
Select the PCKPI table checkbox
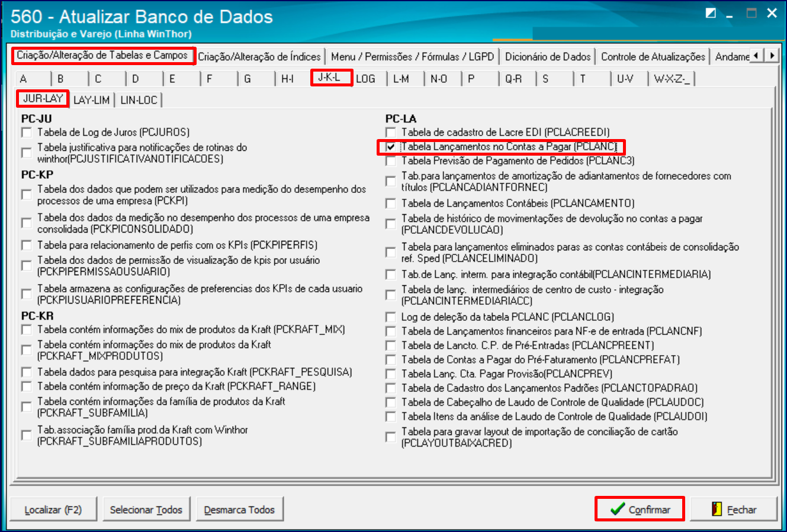click(27, 195)
